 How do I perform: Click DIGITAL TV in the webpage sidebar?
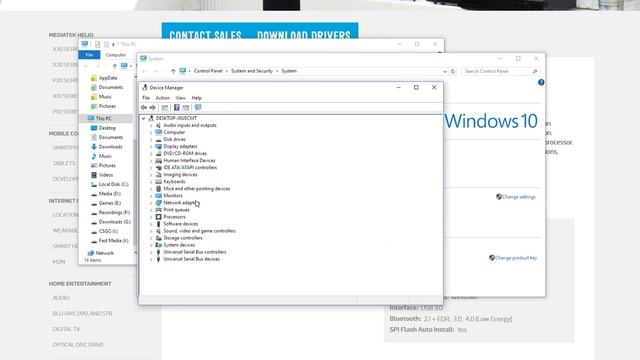click(66, 329)
